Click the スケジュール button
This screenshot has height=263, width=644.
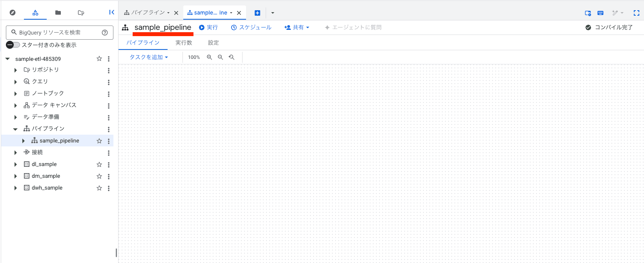click(x=251, y=27)
